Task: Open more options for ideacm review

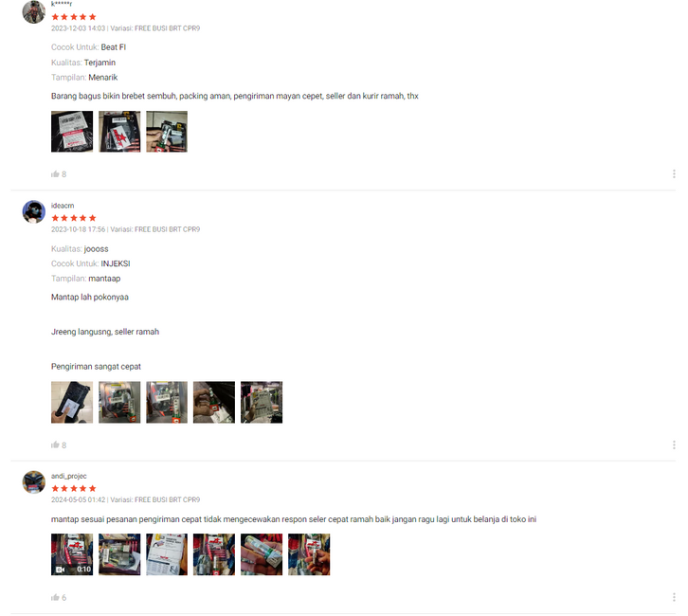Action: coord(674,444)
